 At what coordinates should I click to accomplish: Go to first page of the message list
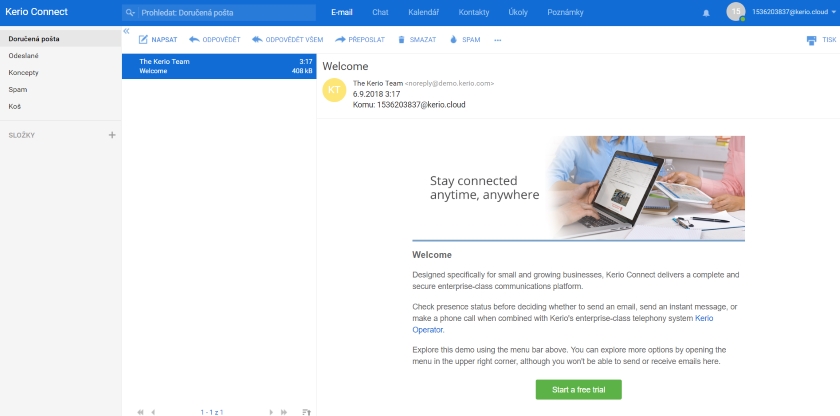click(x=140, y=412)
